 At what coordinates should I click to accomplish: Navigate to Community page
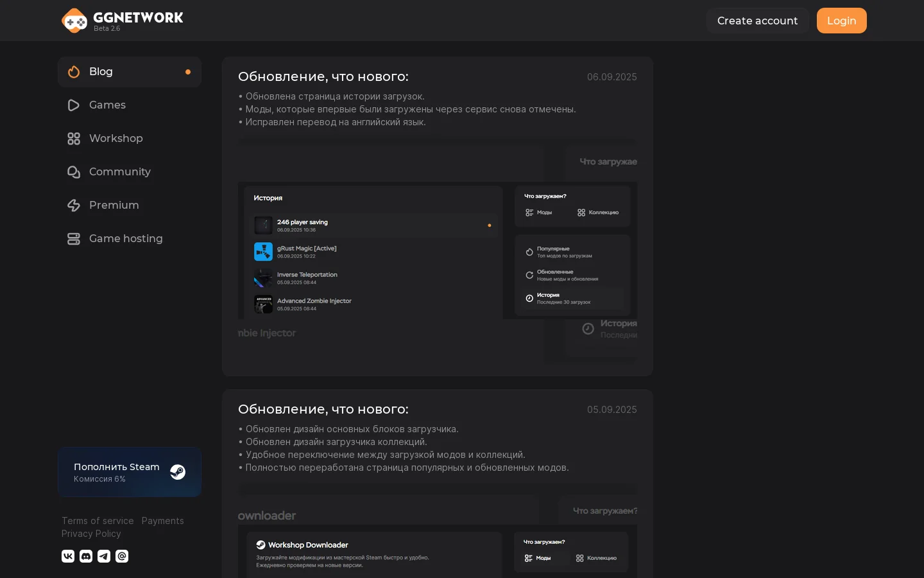(x=130, y=172)
